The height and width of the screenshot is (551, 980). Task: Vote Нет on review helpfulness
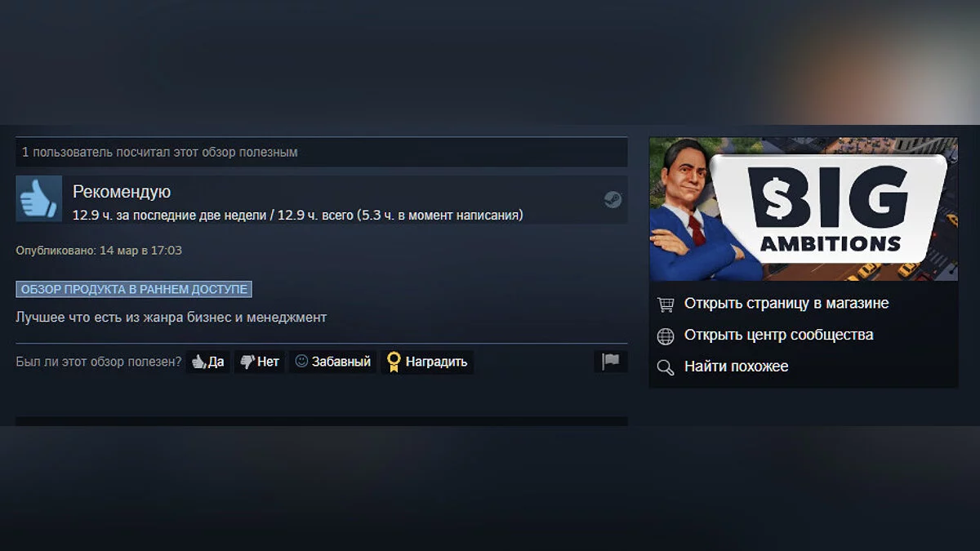tap(260, 362)
